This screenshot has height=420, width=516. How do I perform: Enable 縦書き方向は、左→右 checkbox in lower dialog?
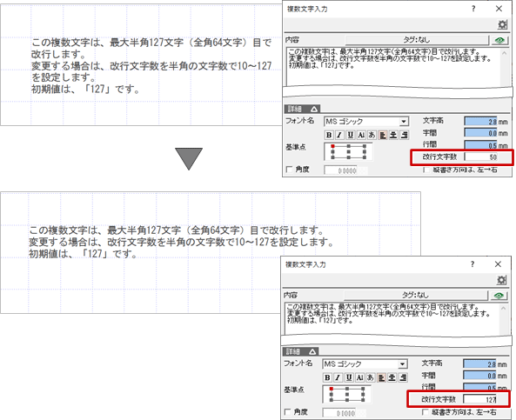[x=426, y=412]
